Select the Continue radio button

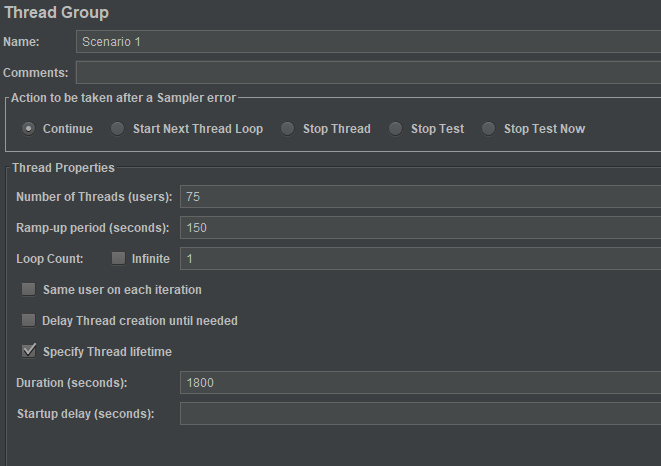pos(29,129)
